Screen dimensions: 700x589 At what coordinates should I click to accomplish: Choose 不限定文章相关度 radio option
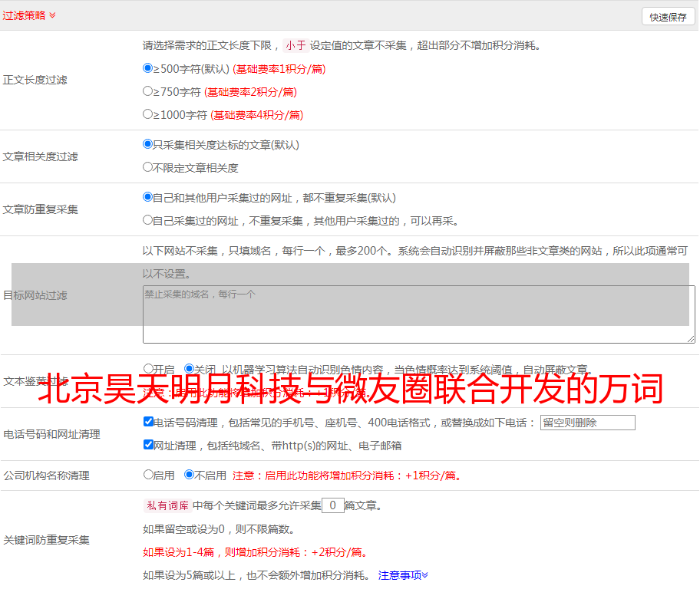148,167
